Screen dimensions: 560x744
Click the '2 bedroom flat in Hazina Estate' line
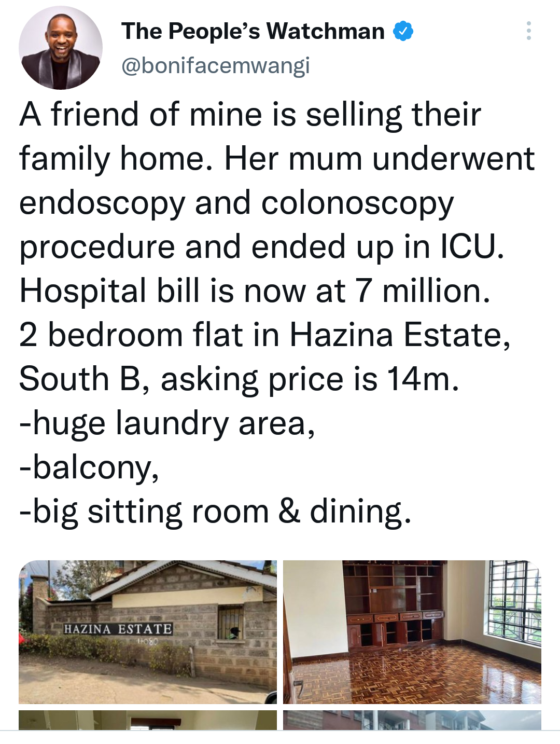coord(264,335)
